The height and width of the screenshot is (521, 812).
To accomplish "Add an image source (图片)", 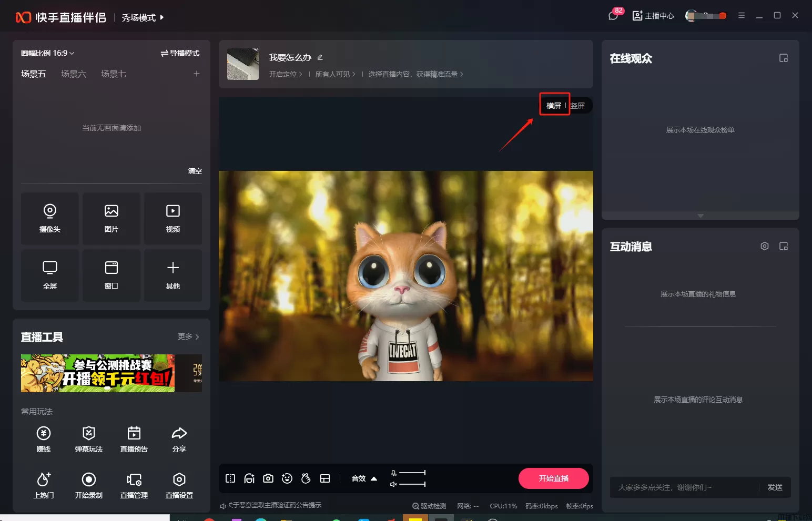I will pyautogui.click(x=111, y=218).
